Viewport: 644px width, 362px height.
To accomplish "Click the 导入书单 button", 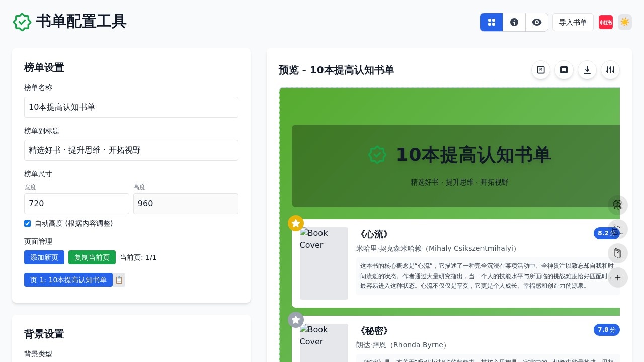I will point(573,22).
